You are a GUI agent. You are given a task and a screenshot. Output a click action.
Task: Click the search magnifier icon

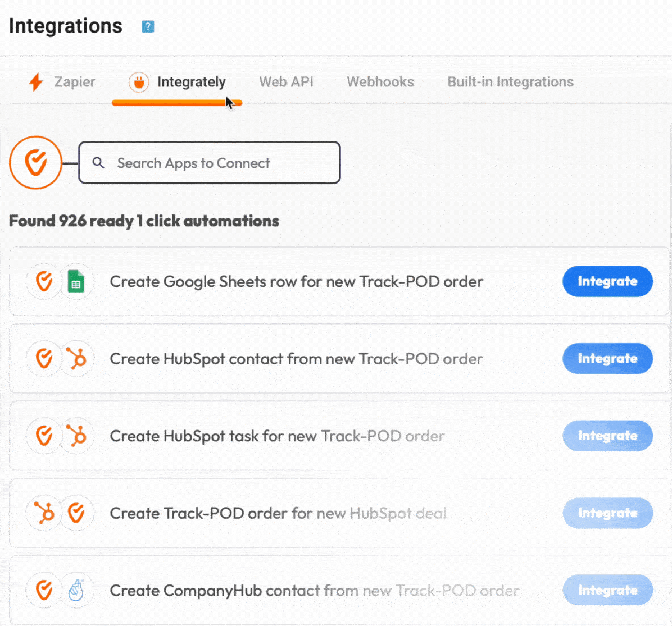[x=98, y=163]
